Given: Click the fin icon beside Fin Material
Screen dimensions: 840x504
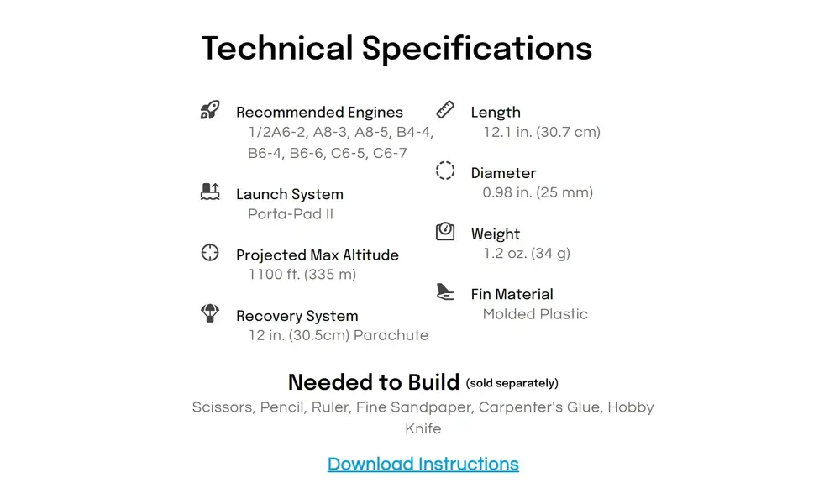Looking at the screenshot, I should click(x=445, y=292).
